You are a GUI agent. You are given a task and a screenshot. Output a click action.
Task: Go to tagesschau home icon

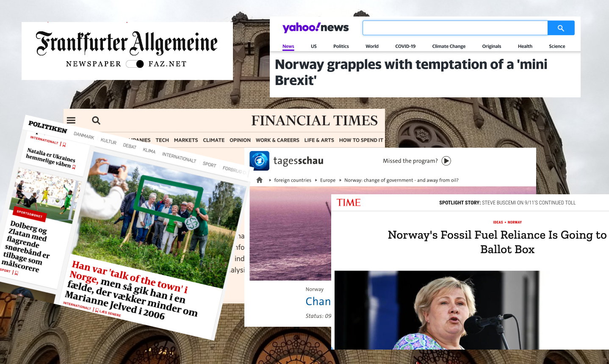[x=260, y=180]
